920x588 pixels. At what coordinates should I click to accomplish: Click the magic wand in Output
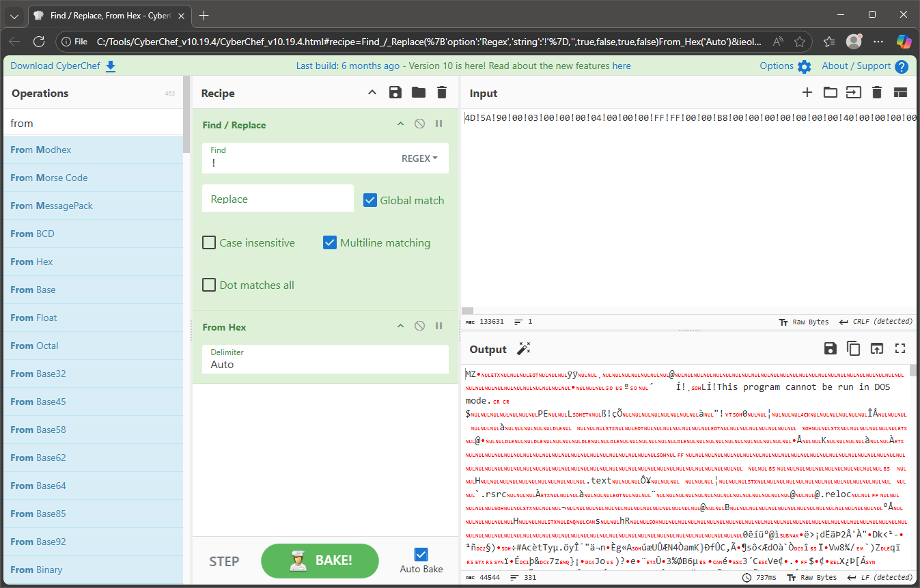coord(523,349)
